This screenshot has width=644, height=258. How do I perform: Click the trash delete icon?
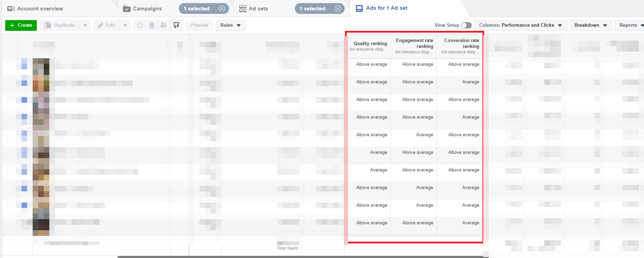pyautogui.click(x=152, y=25)
